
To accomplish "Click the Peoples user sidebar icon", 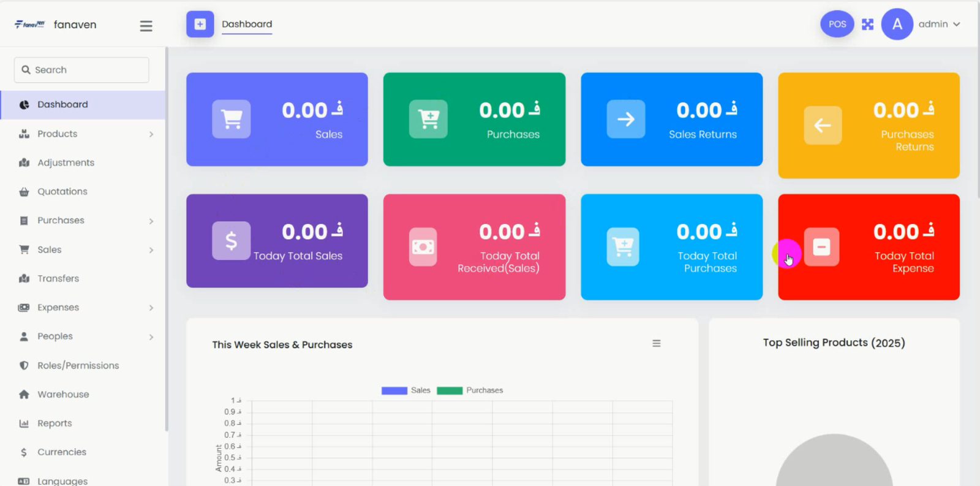I will [24, 336].
